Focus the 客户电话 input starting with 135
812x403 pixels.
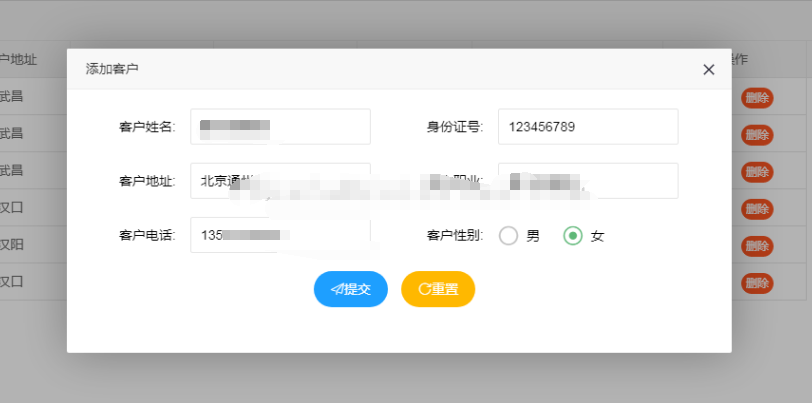point(280,235)
